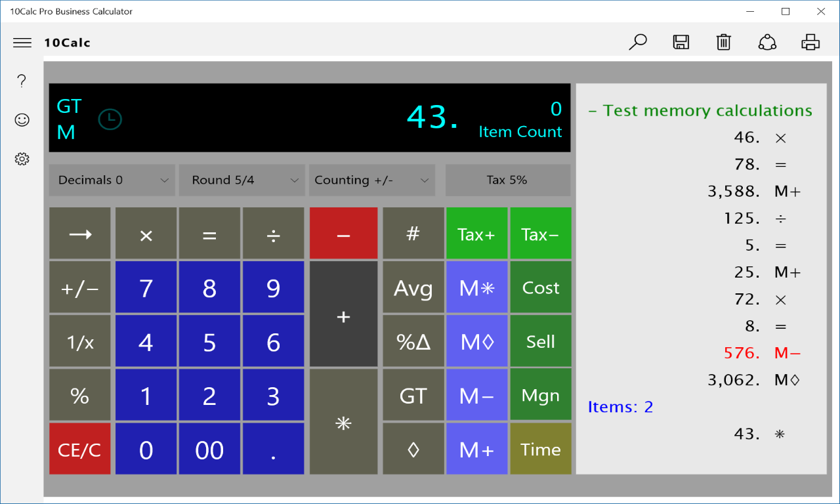This screenshot has width=840, height=504.
Task: Click the clock icon on the display
Action: point(110,119)
